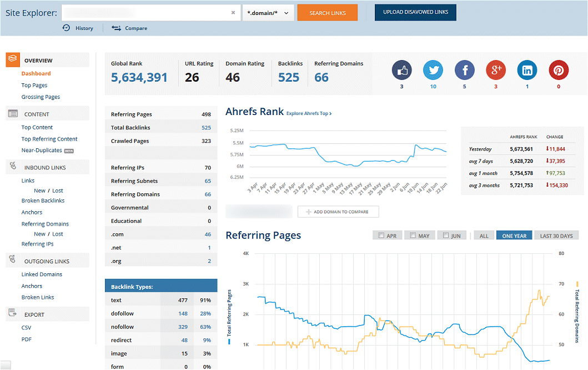Export data as PDF

[x=27, y=339]
